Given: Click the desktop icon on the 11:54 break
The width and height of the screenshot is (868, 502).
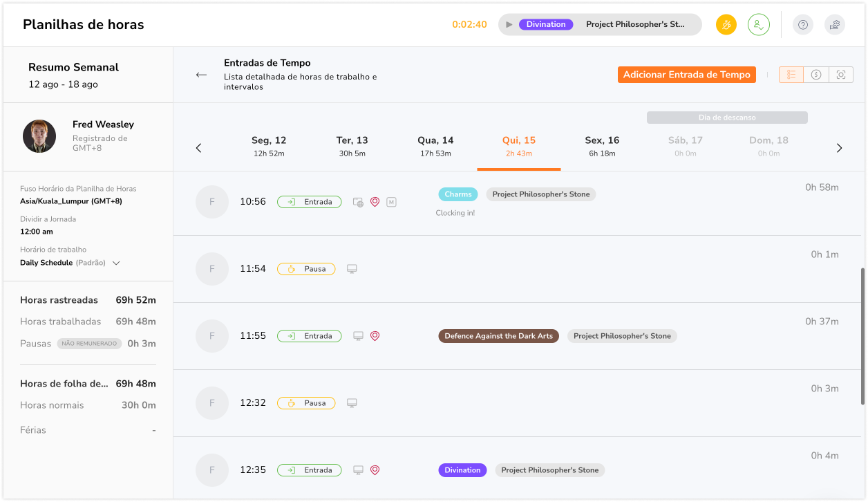Looking at the screenshot, I should pyautogui.click(x=352, y=269).
